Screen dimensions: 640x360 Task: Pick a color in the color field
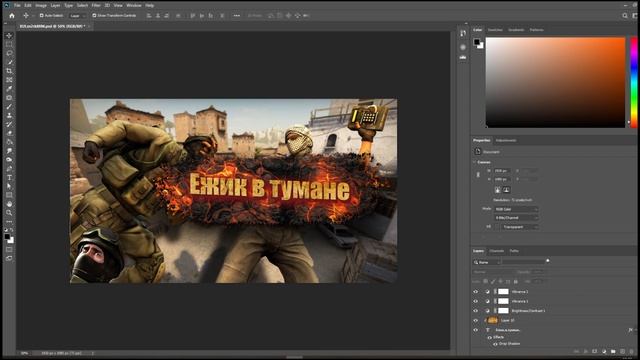click(x=555, y=82)
